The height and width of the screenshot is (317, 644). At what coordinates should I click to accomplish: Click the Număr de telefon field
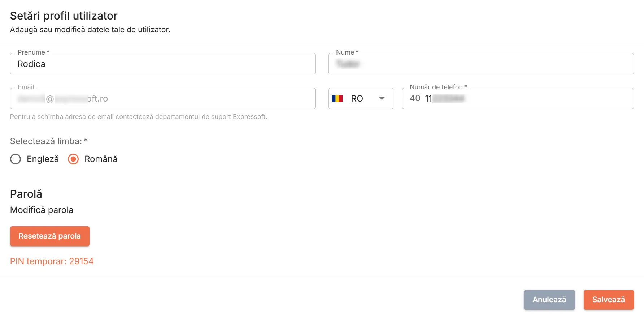pos(518,98)
